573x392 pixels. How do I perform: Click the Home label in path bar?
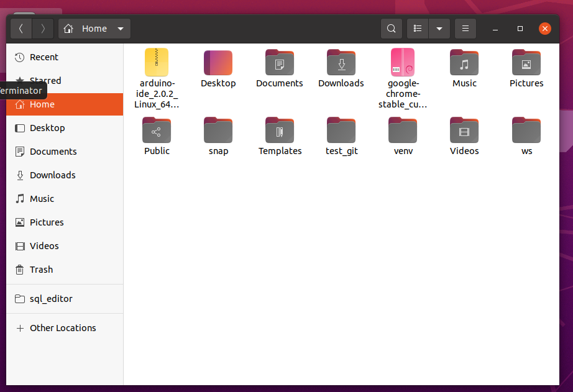point(94,29)
